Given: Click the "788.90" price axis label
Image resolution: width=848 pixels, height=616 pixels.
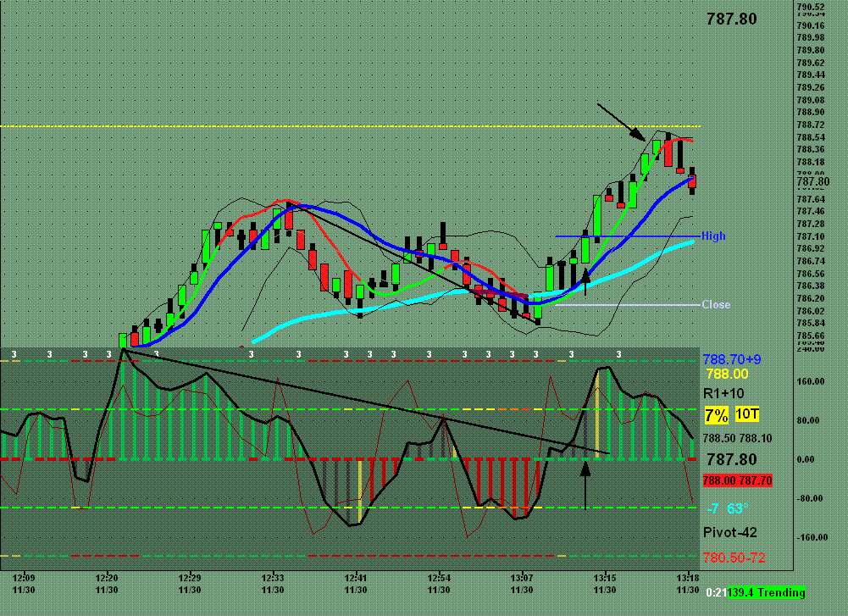Looking at the screenshot, I should [x=811, y=112].
